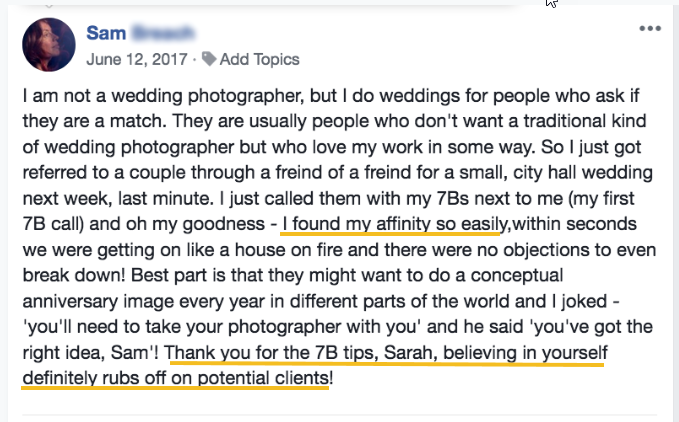Click the phrase 'traditional kind' in the post
Viewport: 679px width, 422px height.
pyautogui.click(x=585, y=121)
